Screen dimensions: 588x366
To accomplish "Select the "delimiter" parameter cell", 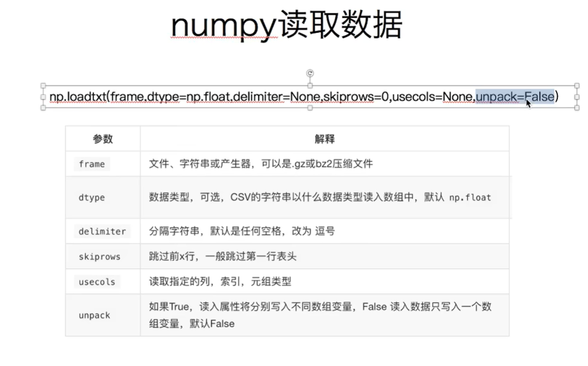I will point(103,231).
